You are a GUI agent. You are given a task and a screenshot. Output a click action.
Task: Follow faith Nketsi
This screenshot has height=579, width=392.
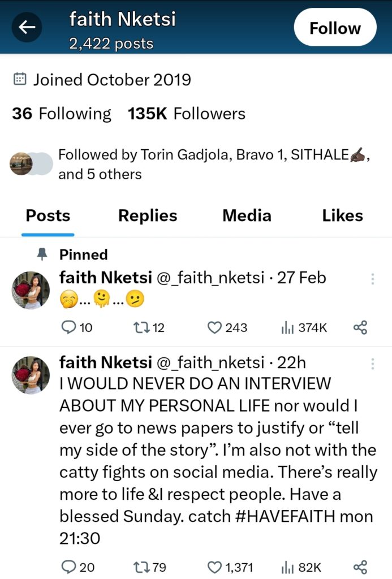(x=335, y=27)
